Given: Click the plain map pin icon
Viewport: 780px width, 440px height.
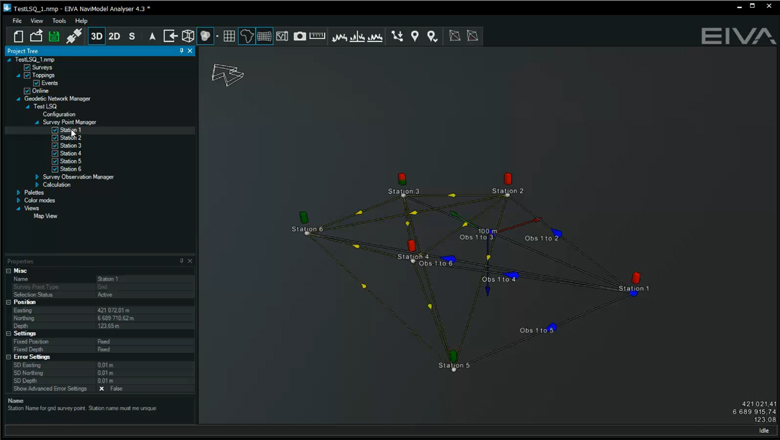Looking at the screenshot, I should pos(414,36).
